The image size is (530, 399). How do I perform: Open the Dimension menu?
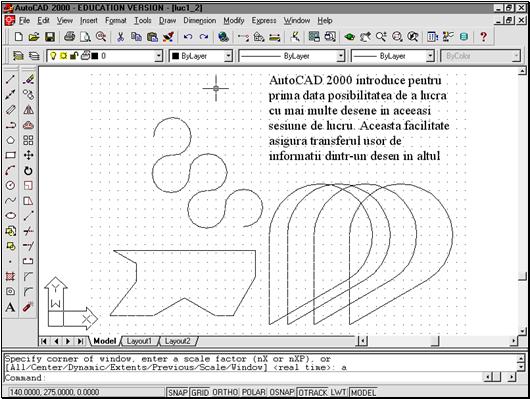pyautogui.click(x=199, y=21)
